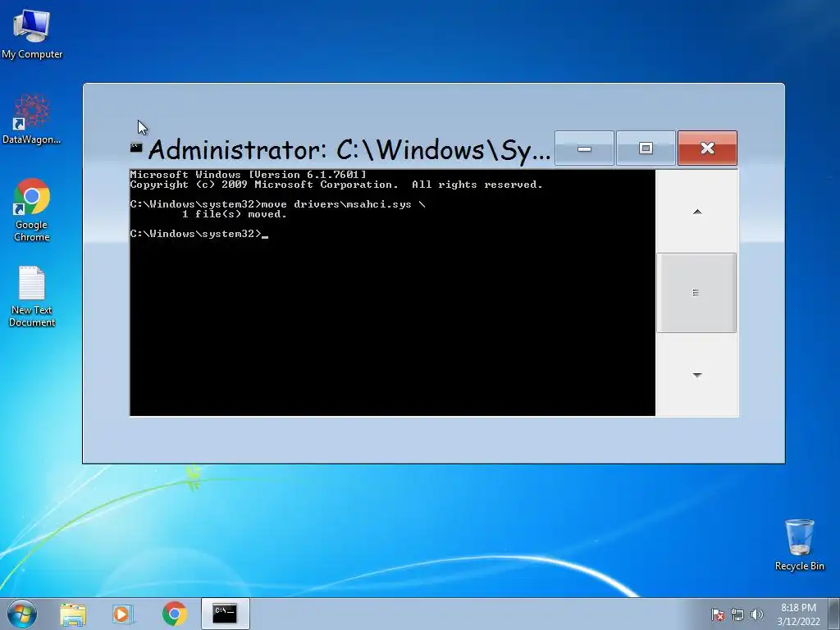Open the network status tray icon
Image resolution: width=840 pixels, height=630 pixels.
(737, 614)
